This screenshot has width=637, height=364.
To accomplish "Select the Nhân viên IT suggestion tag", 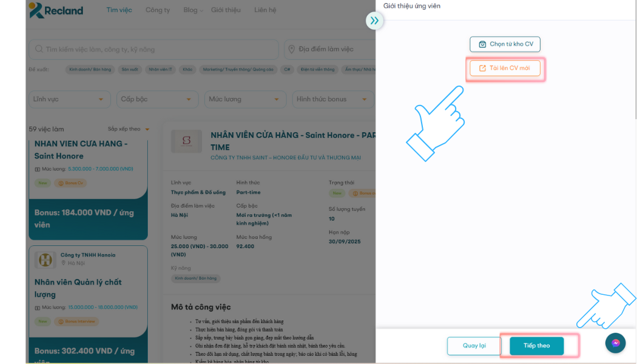I will pos(160,70).
